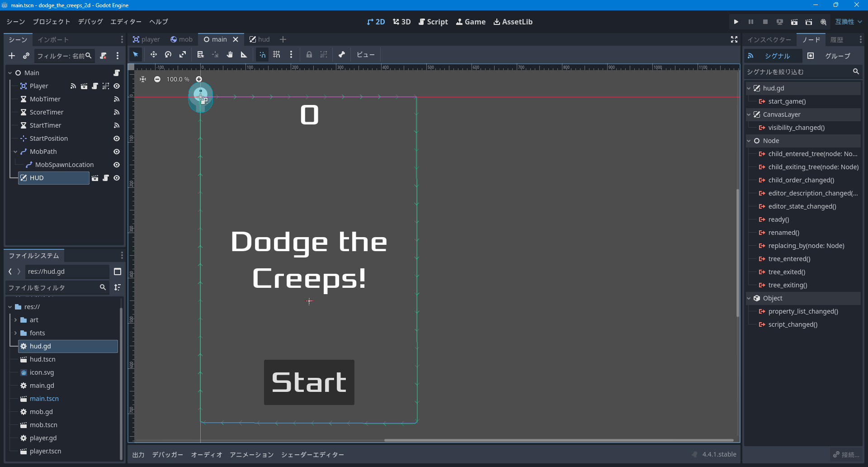Viewport: 868px width, 467px height.
Task: Open the アニメーション bottom panel
Action: point(252,454)
